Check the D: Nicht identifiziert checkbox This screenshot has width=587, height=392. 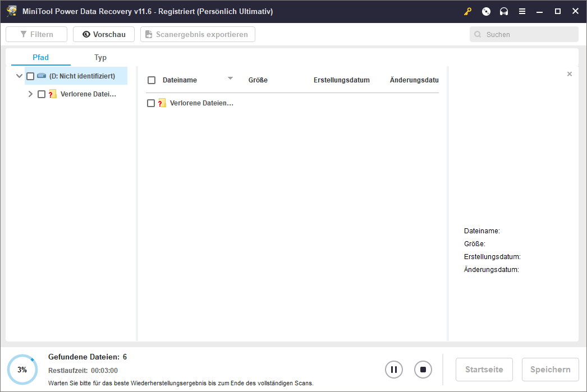[30, 76]
